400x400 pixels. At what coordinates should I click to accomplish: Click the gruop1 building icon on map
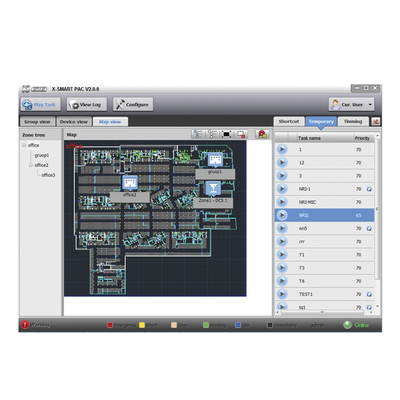coord(215,160)
